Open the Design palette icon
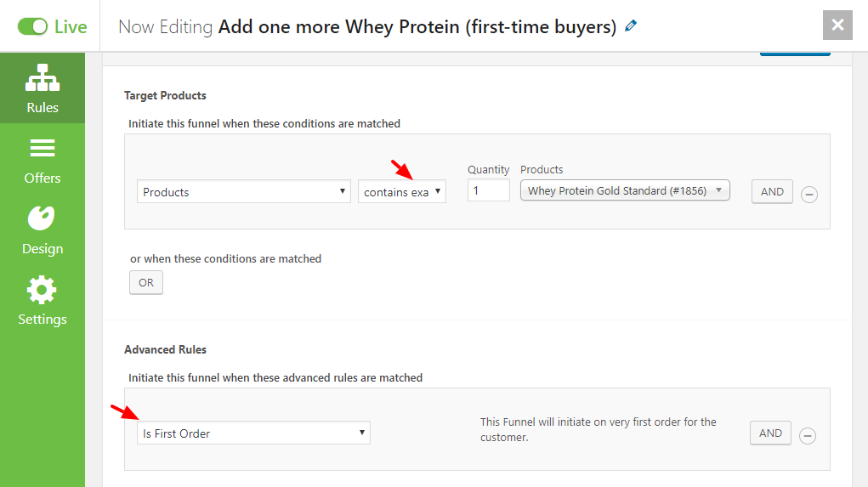The width and height of the screenshot is (868, 487). pyautogui.click(x=42, y=218)
